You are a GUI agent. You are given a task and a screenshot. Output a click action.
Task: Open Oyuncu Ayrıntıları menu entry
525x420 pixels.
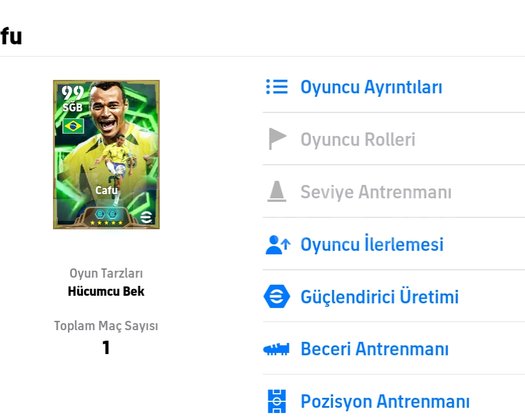(394, 87)
